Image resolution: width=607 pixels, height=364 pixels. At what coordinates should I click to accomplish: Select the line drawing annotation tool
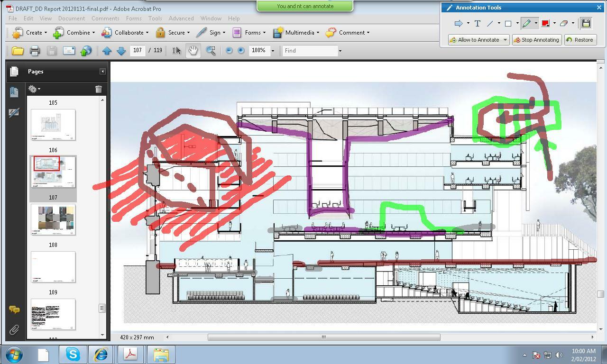(490, 23)
